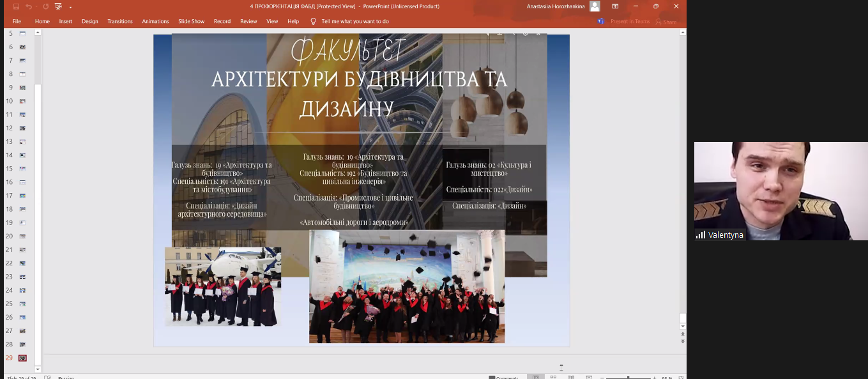Expand the Customize Quick Access Toolbar dropdown
The image size is (868, 379).
click(70, 7)
